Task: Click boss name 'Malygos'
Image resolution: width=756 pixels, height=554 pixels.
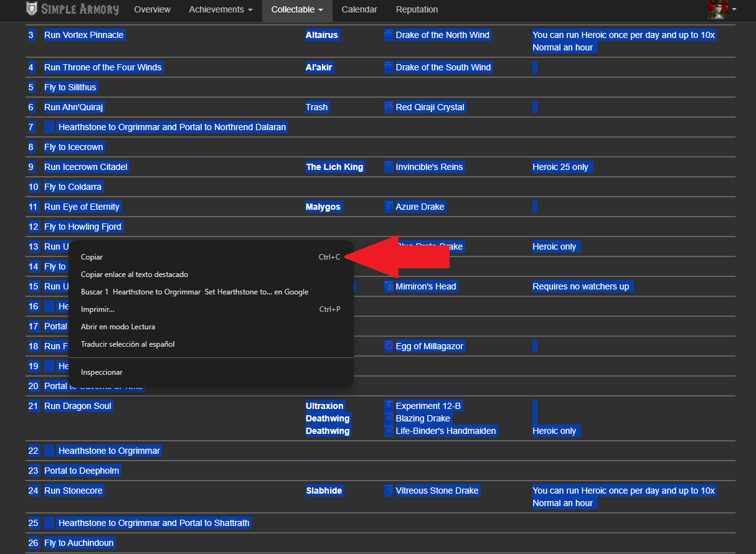Action: pyautogui.click(x=323, y=207)
